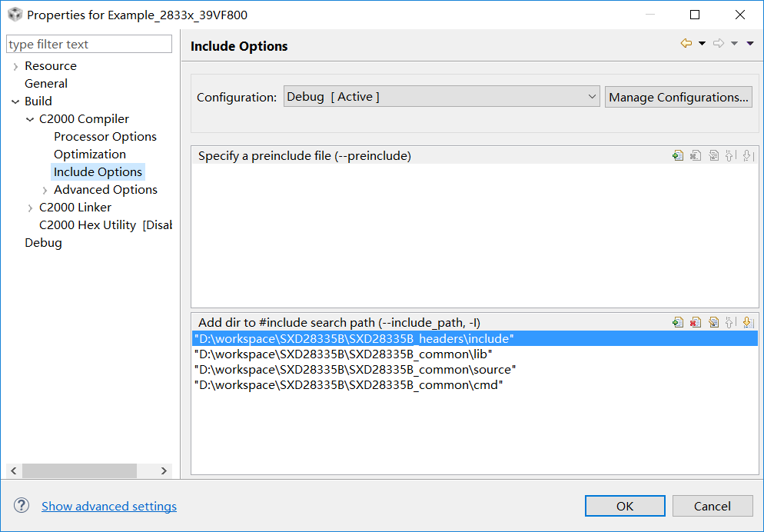Move the selected include path down icon
Screen dimensions: 764x532
(x=748, y=323)
